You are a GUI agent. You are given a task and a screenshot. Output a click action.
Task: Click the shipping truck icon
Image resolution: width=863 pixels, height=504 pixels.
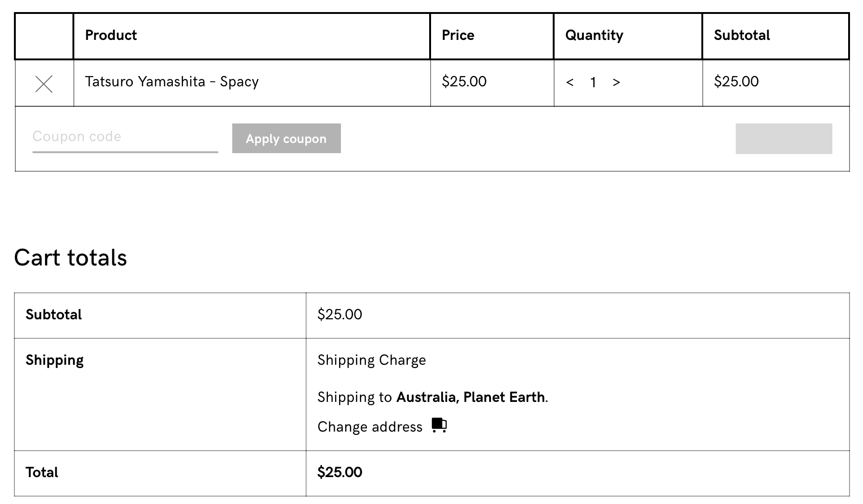click(x=439, y=425)
